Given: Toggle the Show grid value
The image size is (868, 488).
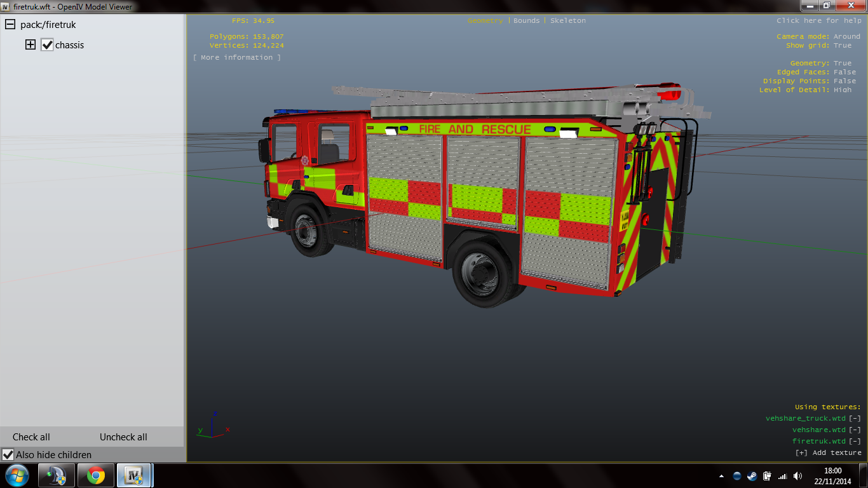Looking at the screenshot, I should (x=843, y=46).
